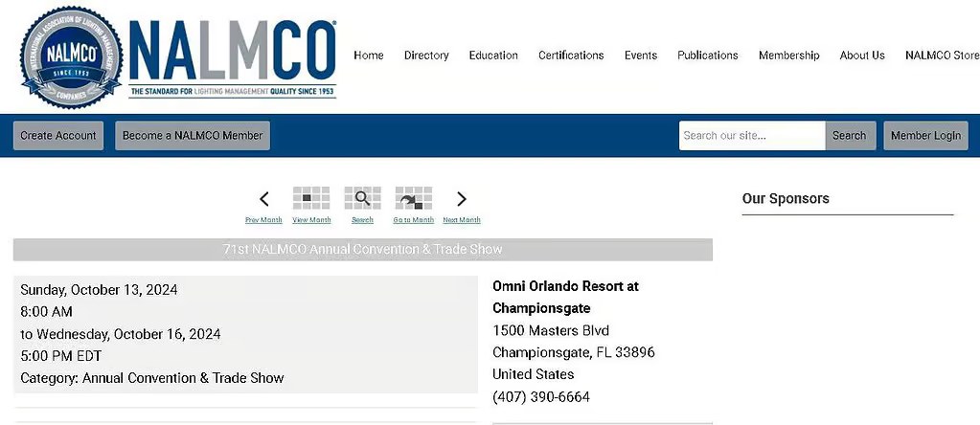Click Become a NALMCO Member button
The height and width of the screenshot is (425, 980).
click(193, 135)
